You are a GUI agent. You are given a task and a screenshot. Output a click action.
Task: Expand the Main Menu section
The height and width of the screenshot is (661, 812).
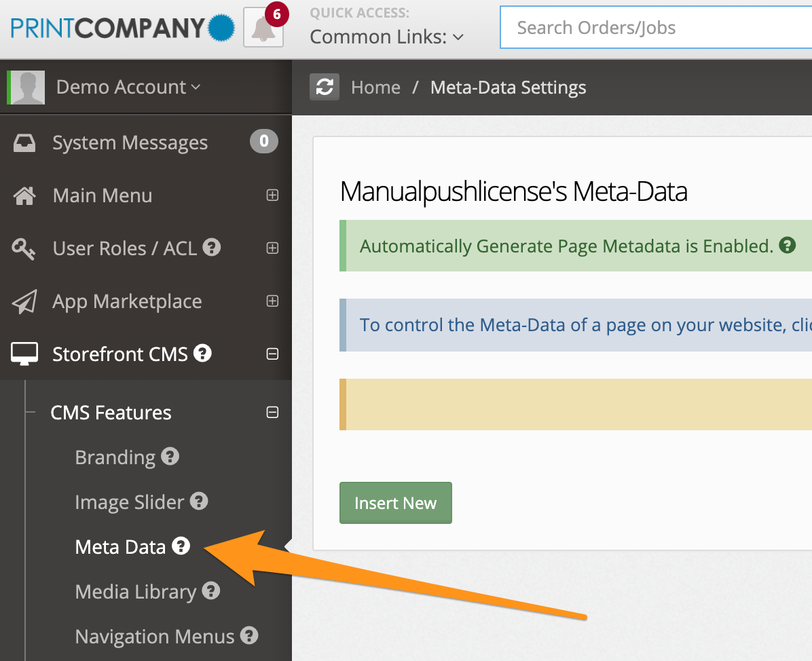point(272,195)
